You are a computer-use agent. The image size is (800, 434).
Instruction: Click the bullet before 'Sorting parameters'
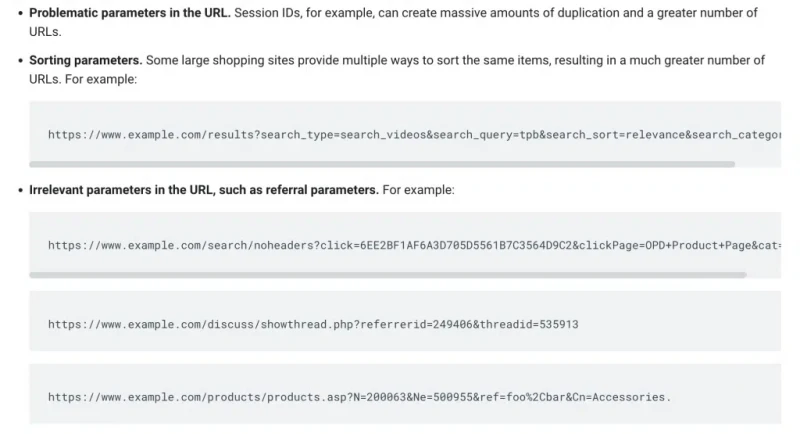tap(20, 61)
